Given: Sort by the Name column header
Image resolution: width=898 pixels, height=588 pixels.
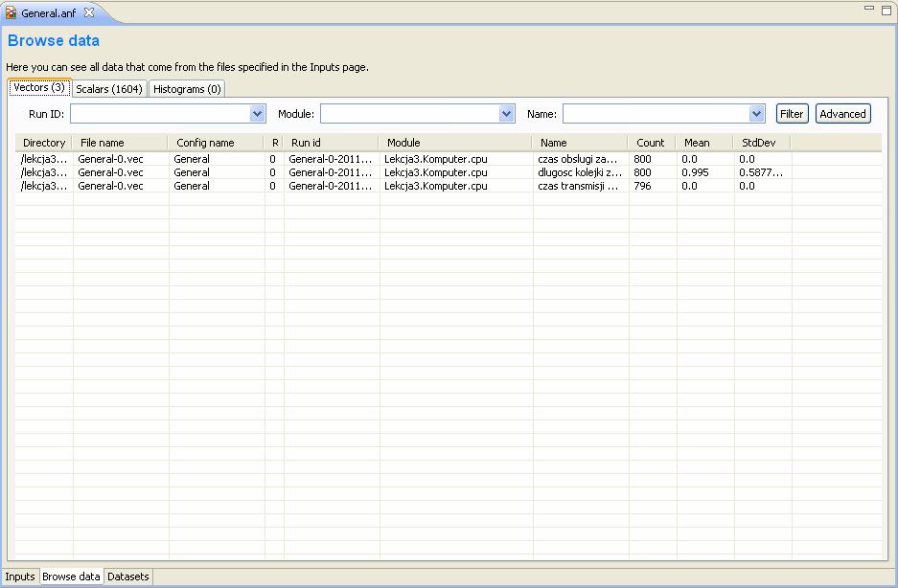Looking at the screenshot, I should coord(581,143).
